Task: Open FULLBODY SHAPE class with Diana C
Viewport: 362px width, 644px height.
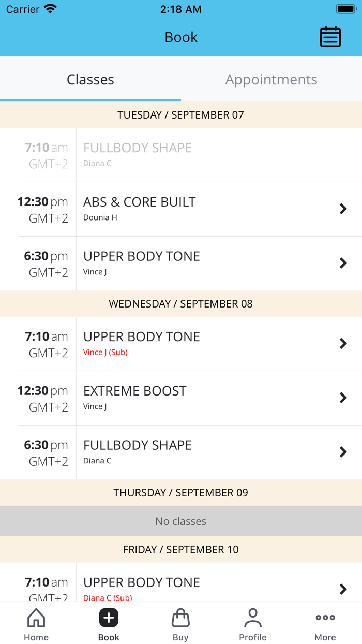Action: 343,452
